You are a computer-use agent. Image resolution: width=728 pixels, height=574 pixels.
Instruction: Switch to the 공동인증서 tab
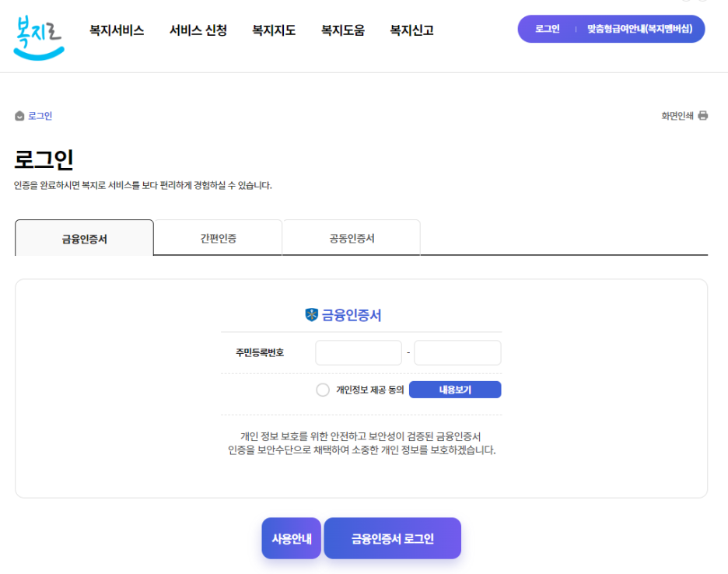point(351,237)
